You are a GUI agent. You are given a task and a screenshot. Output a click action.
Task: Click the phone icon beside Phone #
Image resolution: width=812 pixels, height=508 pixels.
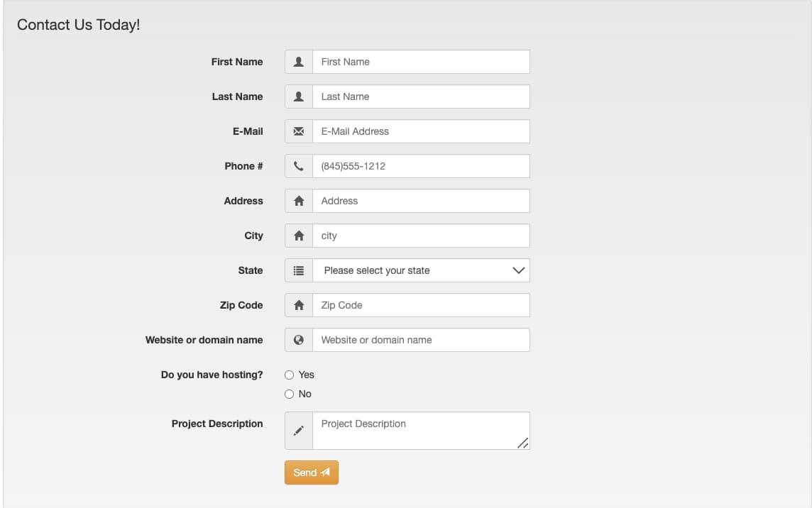point(298,166)
